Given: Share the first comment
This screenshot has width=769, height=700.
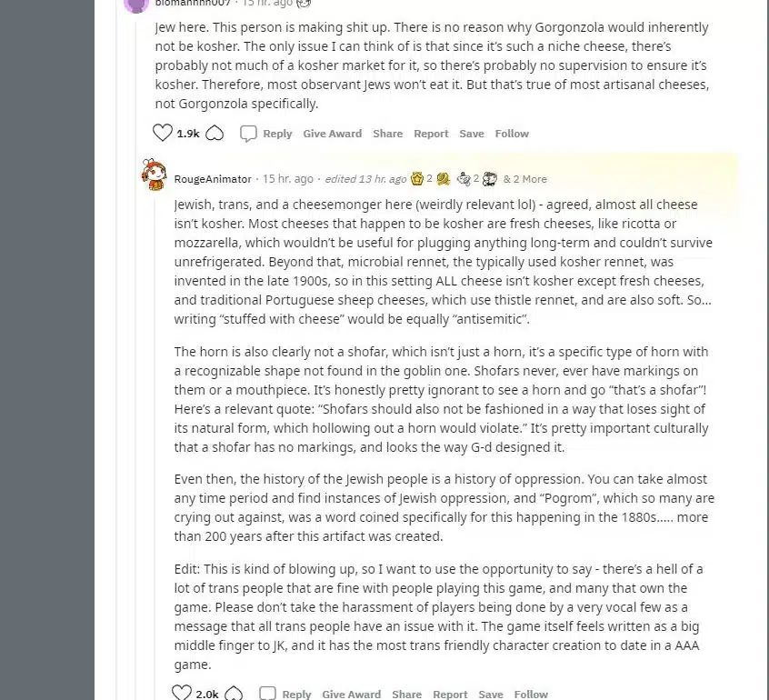Looking at the screenshot, I should pos(387,134).
